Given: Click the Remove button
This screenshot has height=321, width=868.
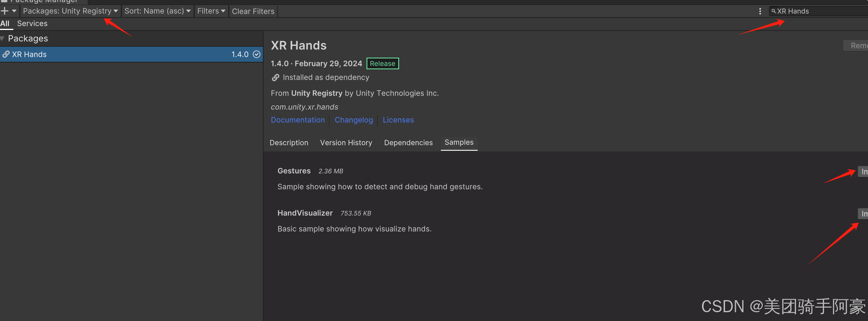Looking at the screenshot, I should (856, 45).
